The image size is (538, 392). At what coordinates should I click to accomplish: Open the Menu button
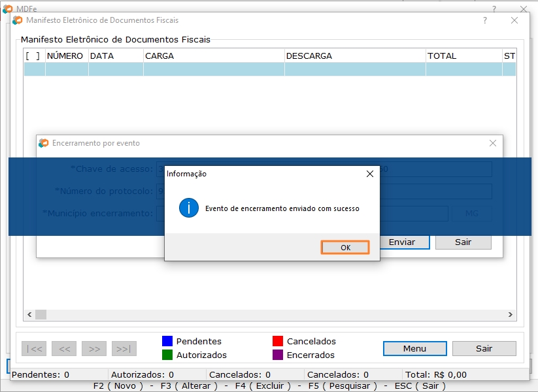414,348
